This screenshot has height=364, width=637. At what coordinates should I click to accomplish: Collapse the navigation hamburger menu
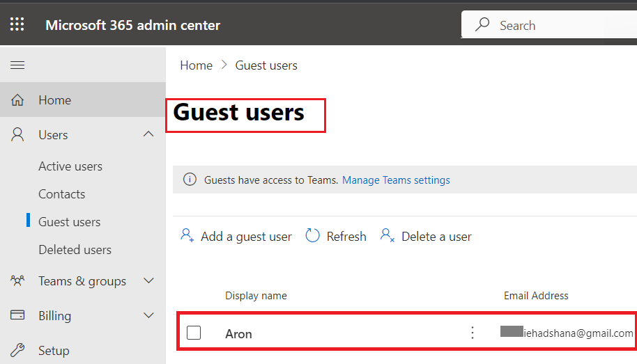pyautogui.click(x=17, y=65)
